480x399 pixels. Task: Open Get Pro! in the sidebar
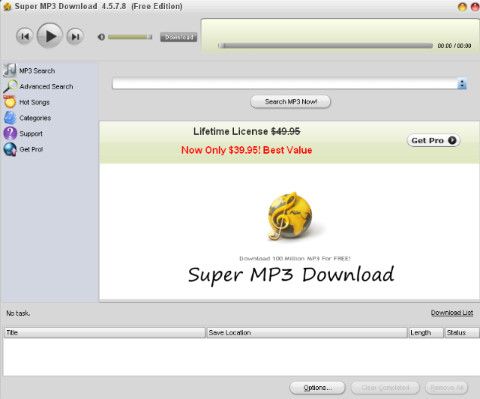pos(31,149)
